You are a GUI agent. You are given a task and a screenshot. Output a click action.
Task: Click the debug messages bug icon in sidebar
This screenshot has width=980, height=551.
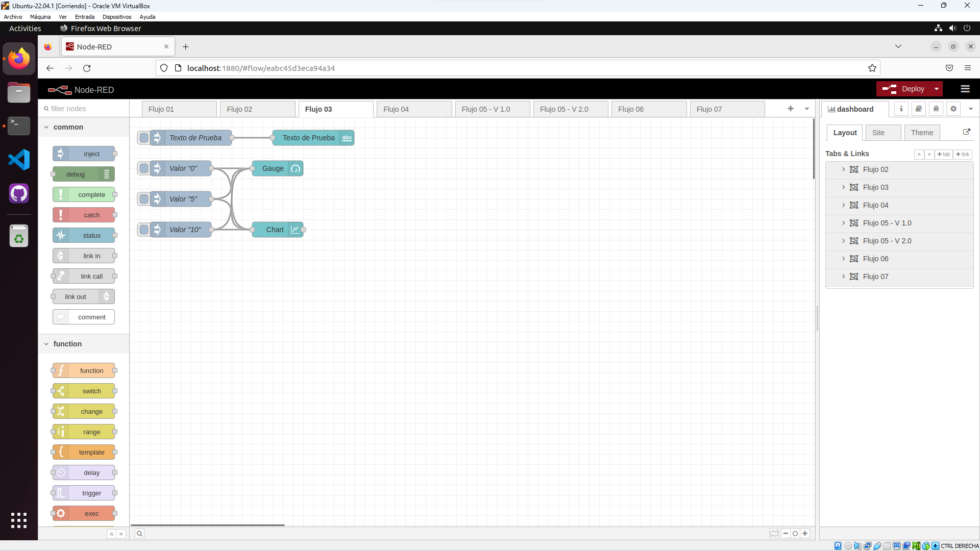point(936,109)
